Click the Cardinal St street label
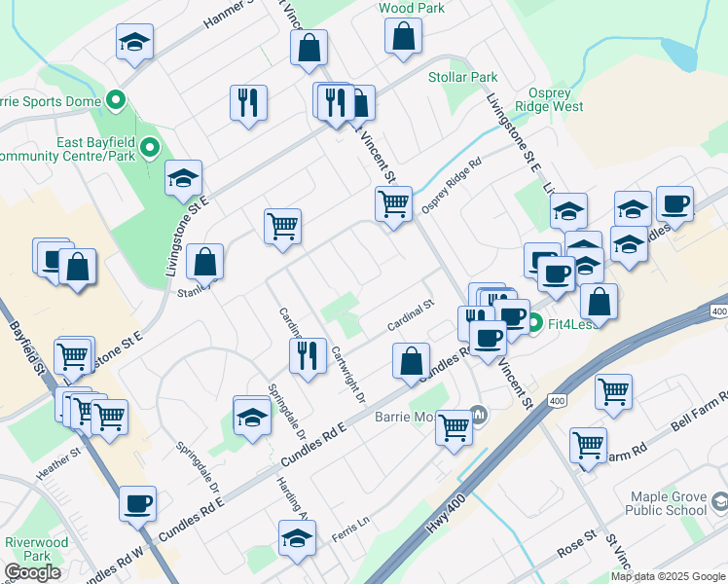Image resolution: width=728 pixels, height=584 pixels. coord(411,315)
